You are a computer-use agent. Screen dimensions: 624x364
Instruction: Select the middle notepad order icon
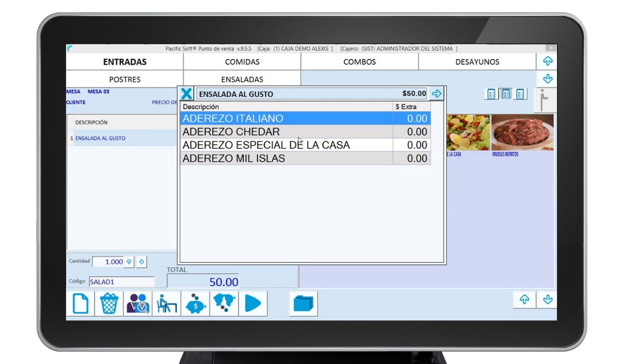coord(505,94)
